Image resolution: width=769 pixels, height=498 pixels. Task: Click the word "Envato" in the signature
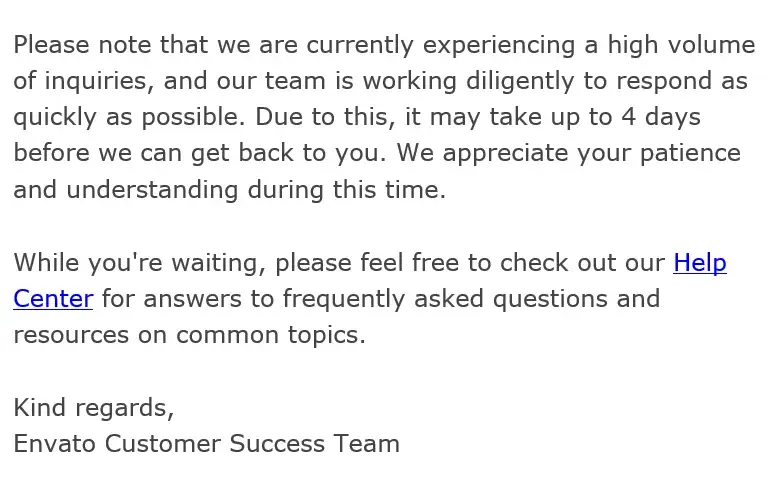tap(55, 444)
